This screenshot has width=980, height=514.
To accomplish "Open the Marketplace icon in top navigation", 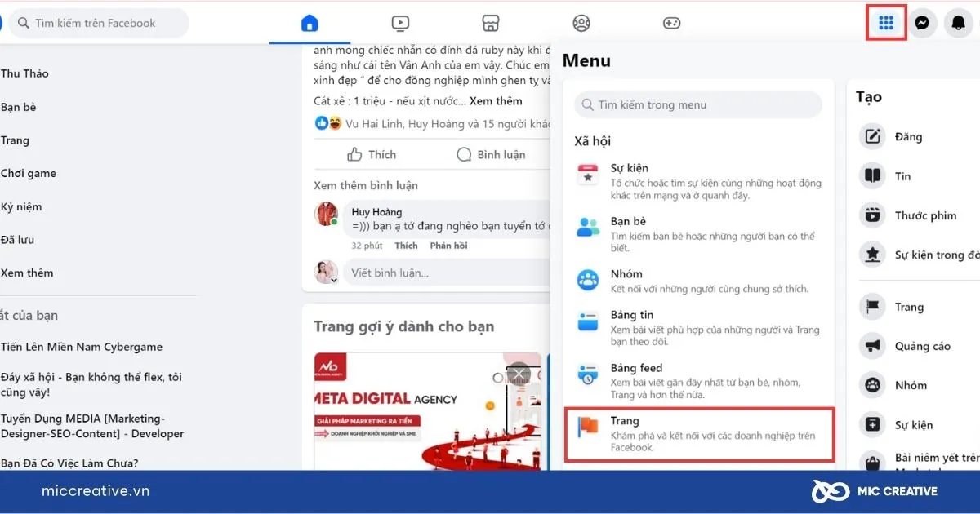I will click(x=490, y=23).
